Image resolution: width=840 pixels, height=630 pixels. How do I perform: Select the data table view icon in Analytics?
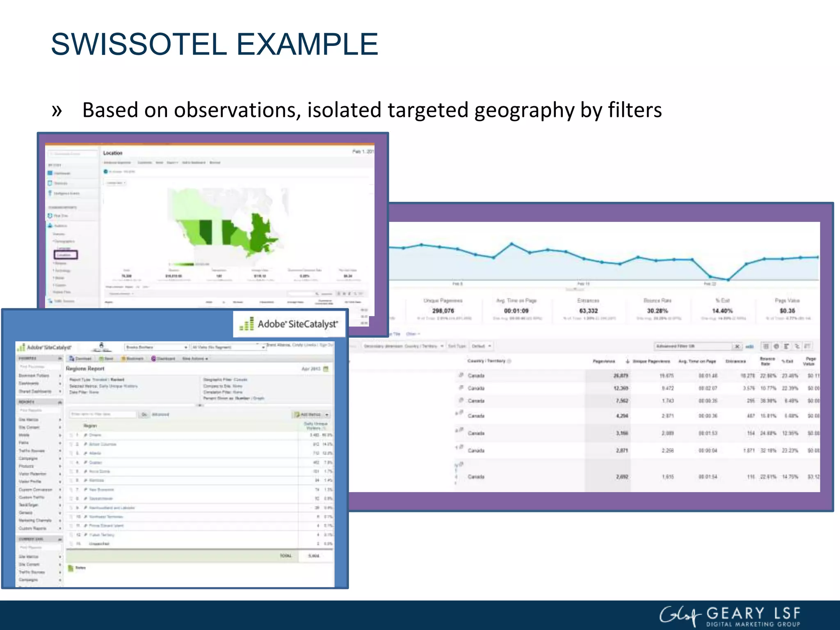click(765, 346)
